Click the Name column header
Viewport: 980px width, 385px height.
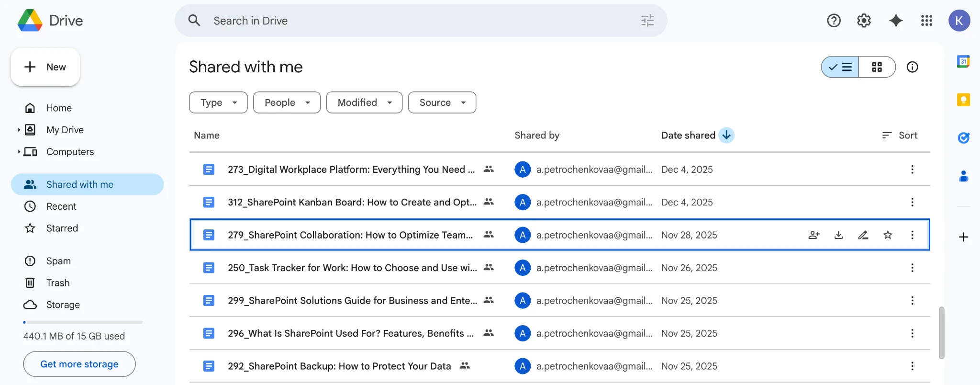[207, 136]
